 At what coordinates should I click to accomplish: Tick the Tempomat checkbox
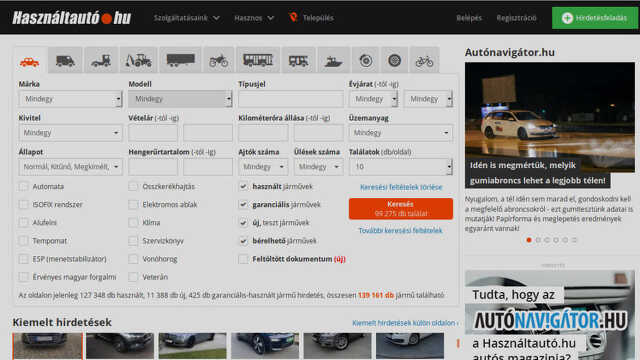pyautogui.click(x=24, y=241)
